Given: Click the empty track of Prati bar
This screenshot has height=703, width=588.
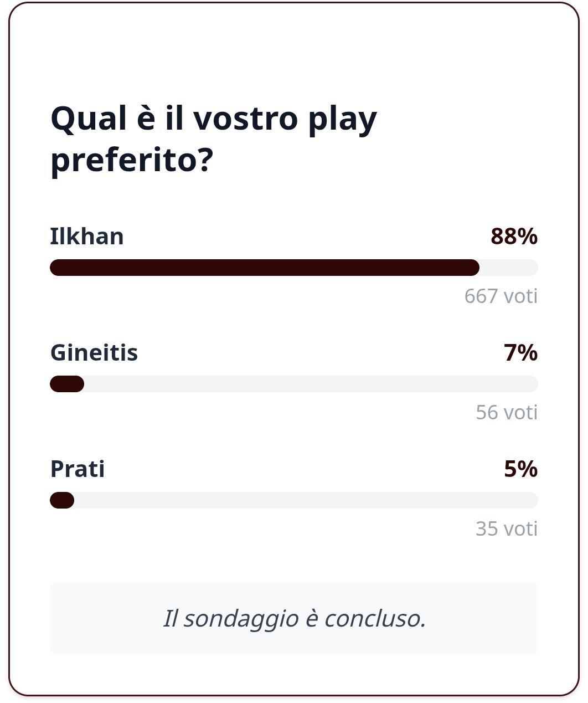Looking at the screenshot, I should click(305, 500).
